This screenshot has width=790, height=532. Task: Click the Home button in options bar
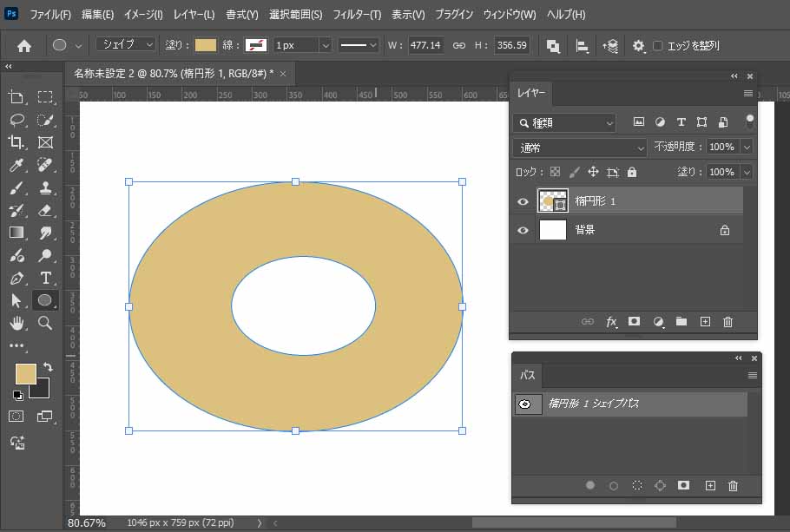24,45
